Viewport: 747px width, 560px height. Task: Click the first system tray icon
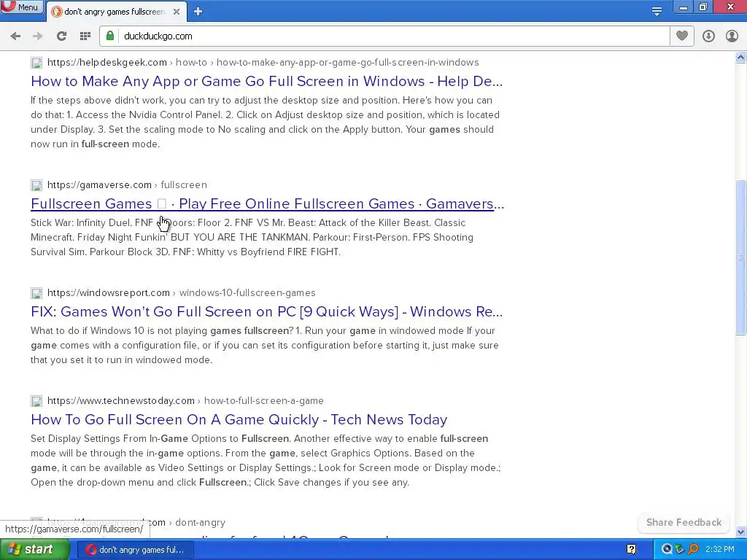point(667,550)
